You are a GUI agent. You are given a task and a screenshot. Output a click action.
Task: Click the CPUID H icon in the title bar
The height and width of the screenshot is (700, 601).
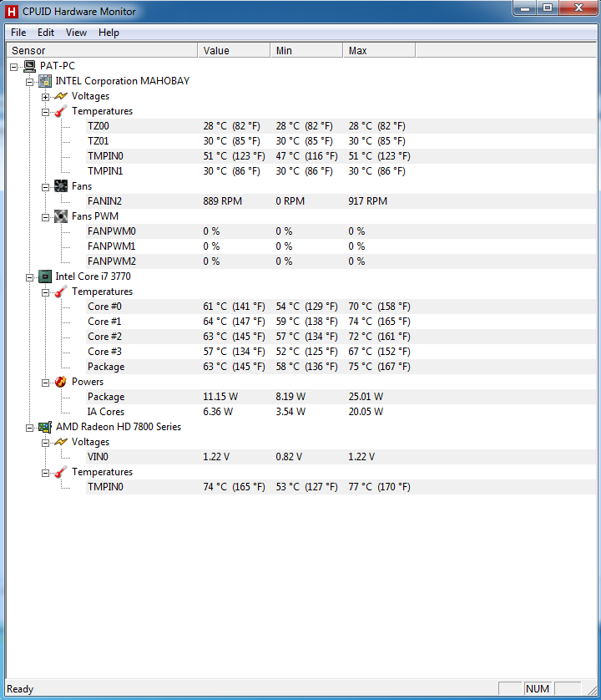click(11, 12)
